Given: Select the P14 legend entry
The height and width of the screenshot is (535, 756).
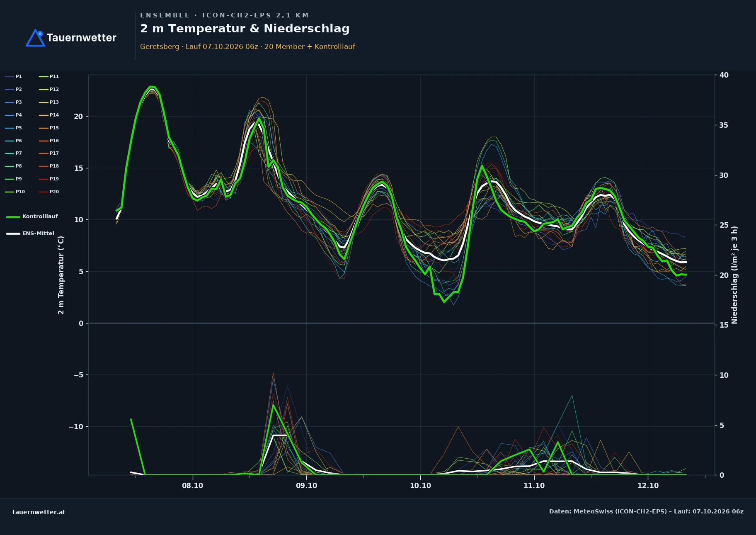Looking at the screenshot, I should (49, 115).
